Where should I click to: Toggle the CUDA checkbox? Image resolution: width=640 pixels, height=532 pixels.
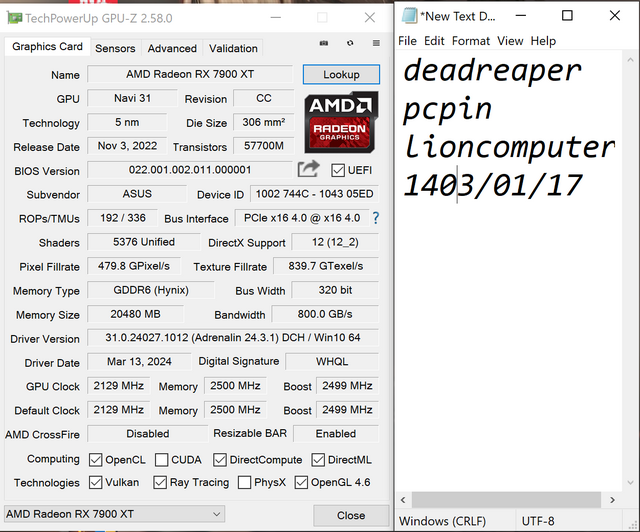tap(161, 460)
